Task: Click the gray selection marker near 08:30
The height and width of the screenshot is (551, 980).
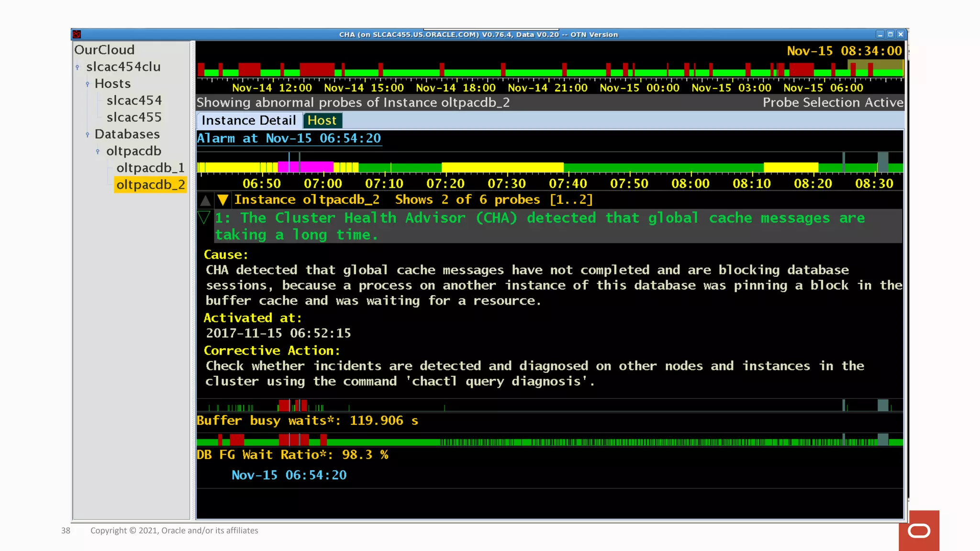Action: click(x=883, y=162)
